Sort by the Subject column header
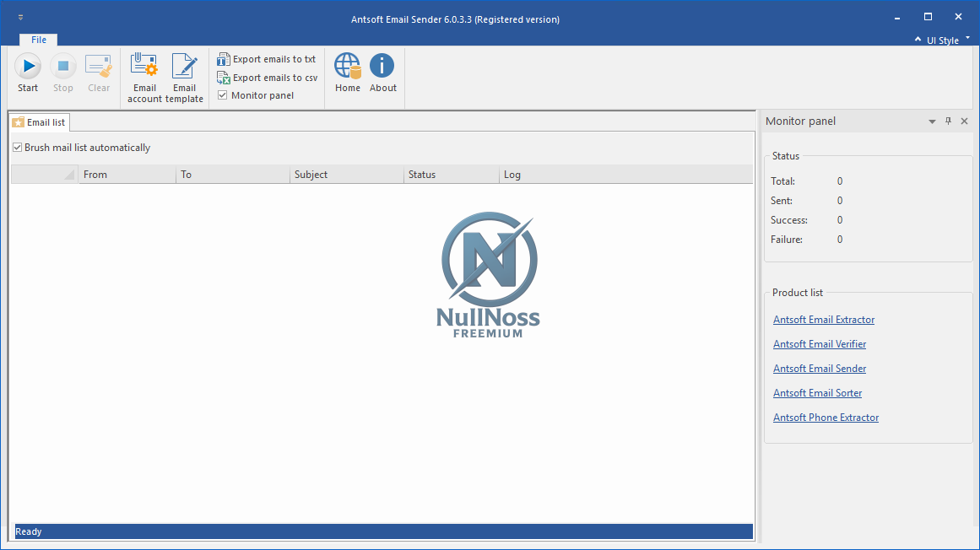 click(346, 175)
